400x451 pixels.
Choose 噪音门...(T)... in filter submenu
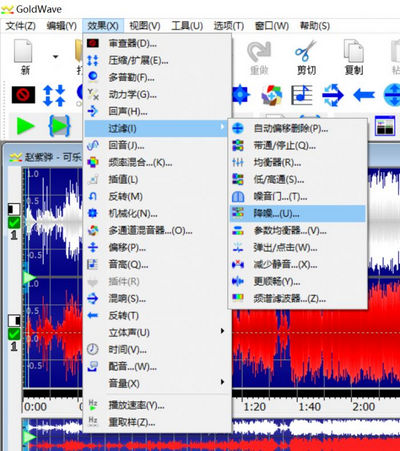[298, 196]
